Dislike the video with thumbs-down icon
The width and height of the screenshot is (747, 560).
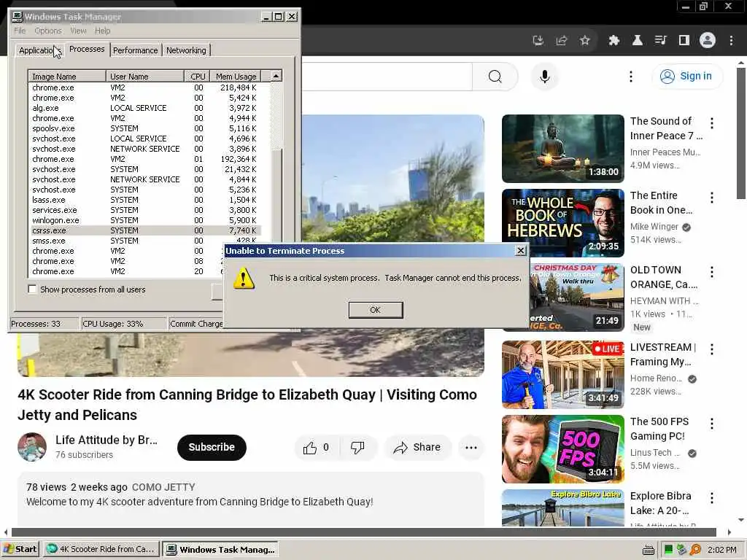coord(357,448)
